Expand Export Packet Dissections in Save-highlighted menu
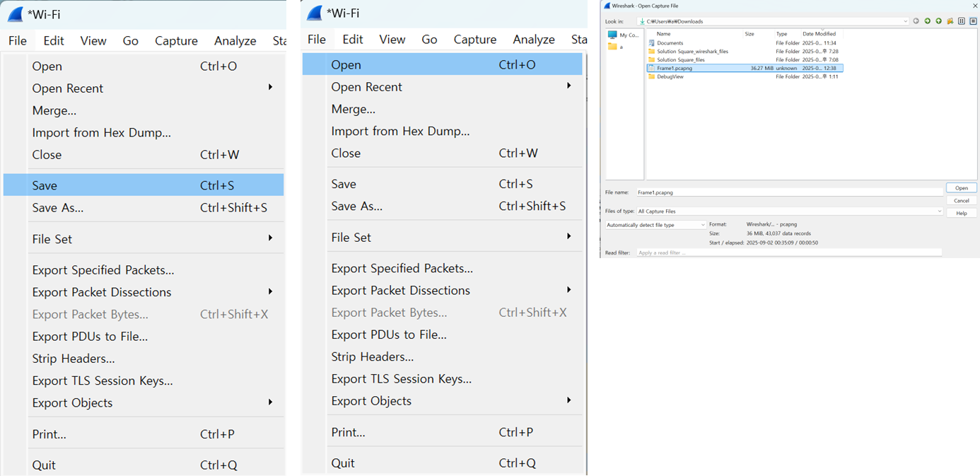 tap(270, 291)
